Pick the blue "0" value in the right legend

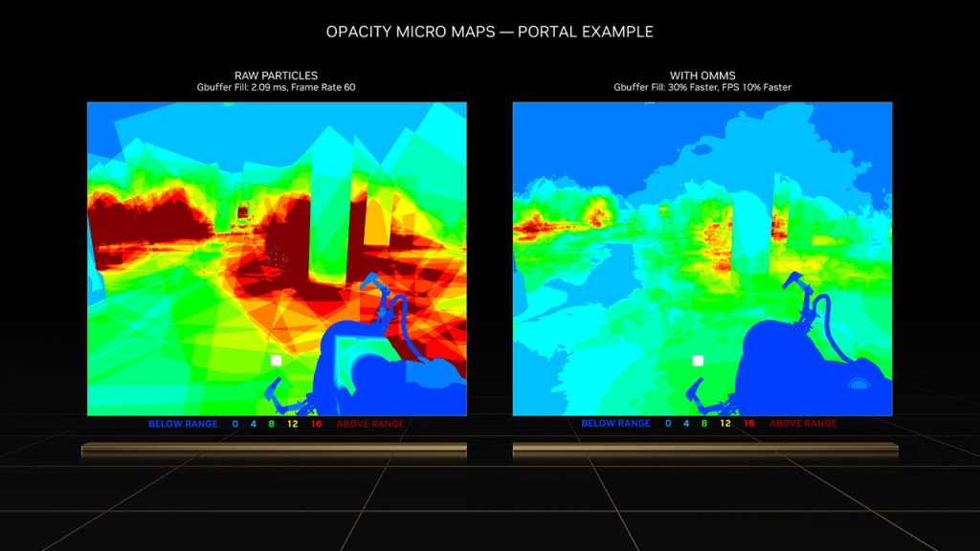pyautogui.click(x=668, y=424)
